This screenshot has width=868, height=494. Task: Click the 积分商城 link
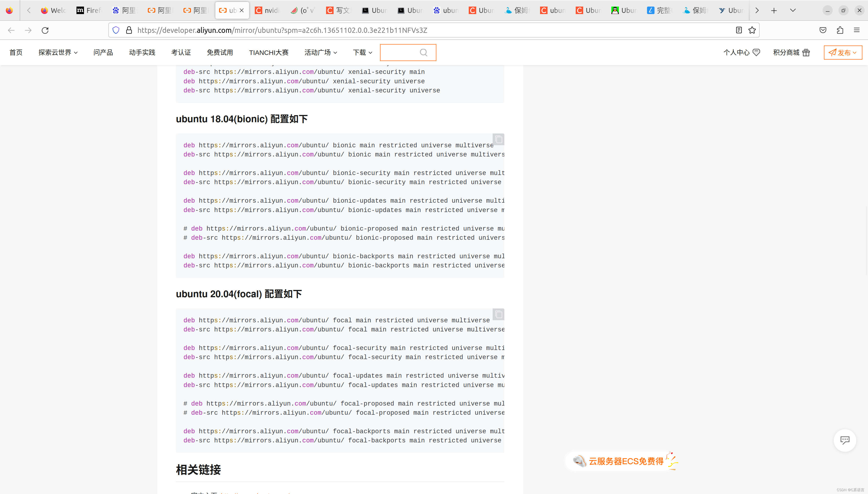click(786, 53)
